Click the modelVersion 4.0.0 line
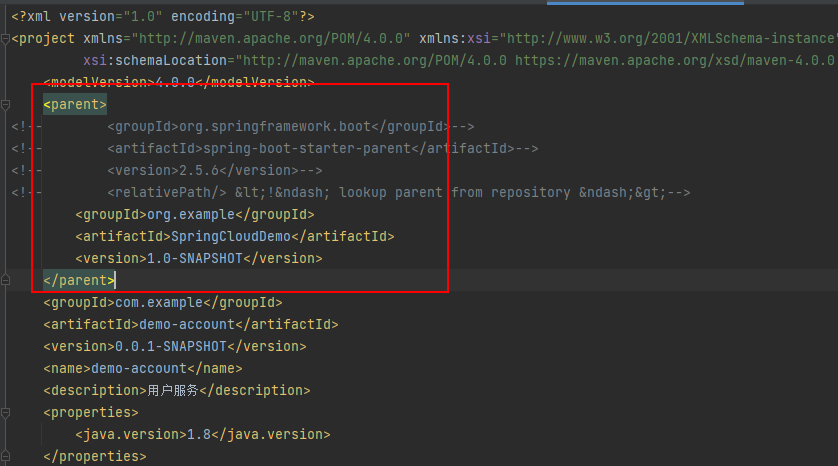This screenshot has height=466, width=838. (179, 82)
